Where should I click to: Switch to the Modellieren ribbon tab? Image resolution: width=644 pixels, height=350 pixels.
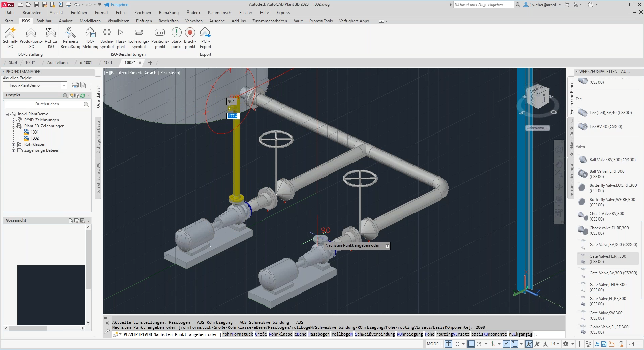[x=90, y=21]
